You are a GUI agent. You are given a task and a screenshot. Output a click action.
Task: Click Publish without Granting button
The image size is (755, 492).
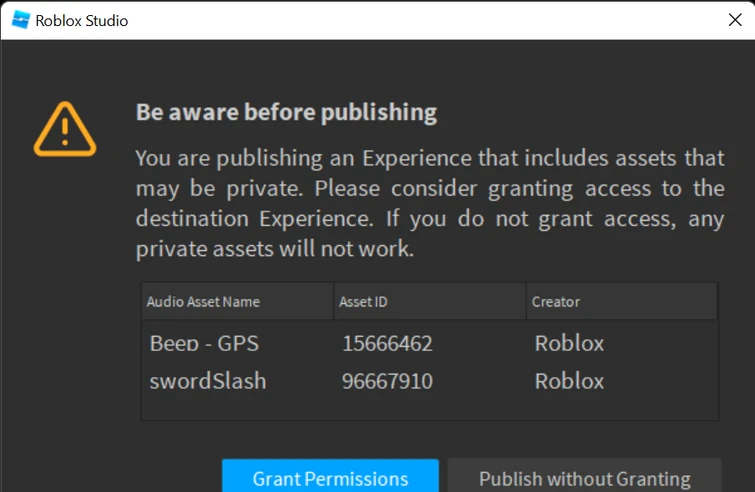(584, 478)
